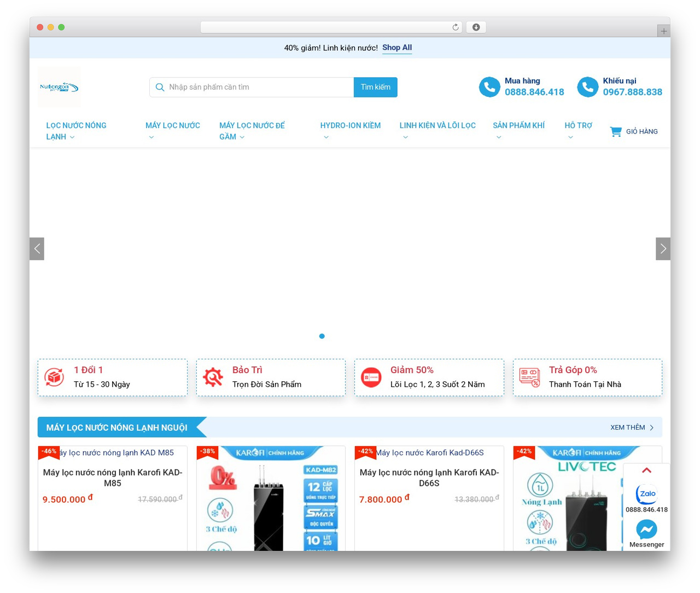The height and width of the screenshot is (593, 700).
Task: Click the browser download icon
Action: (x=476, y=27)
